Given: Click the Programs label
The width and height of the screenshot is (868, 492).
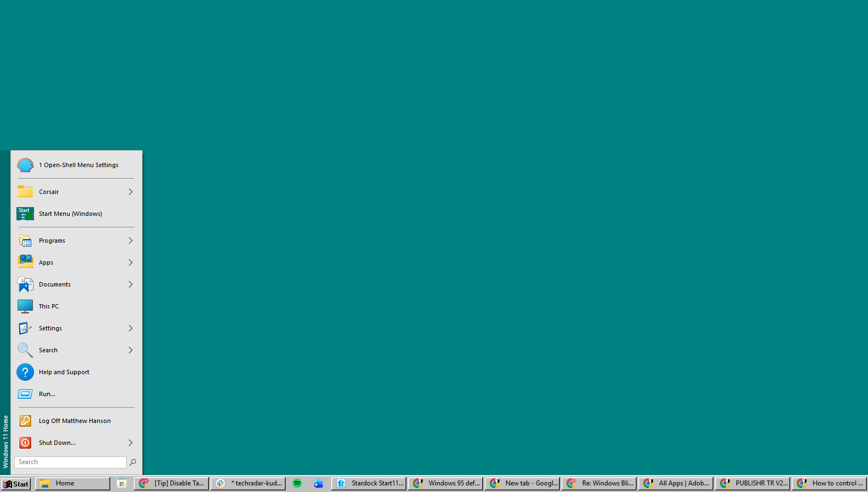Looking at the screenshot, I should pyautogui.click(x=52, y=241).
